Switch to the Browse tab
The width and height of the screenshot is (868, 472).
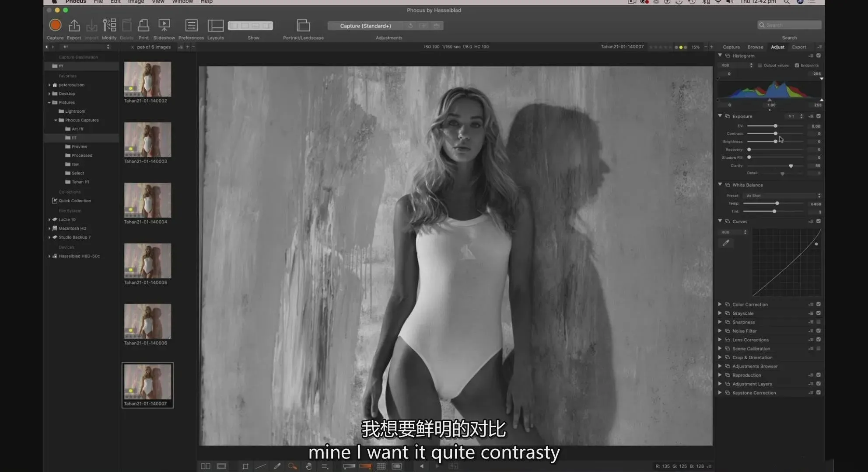(755, 47)
